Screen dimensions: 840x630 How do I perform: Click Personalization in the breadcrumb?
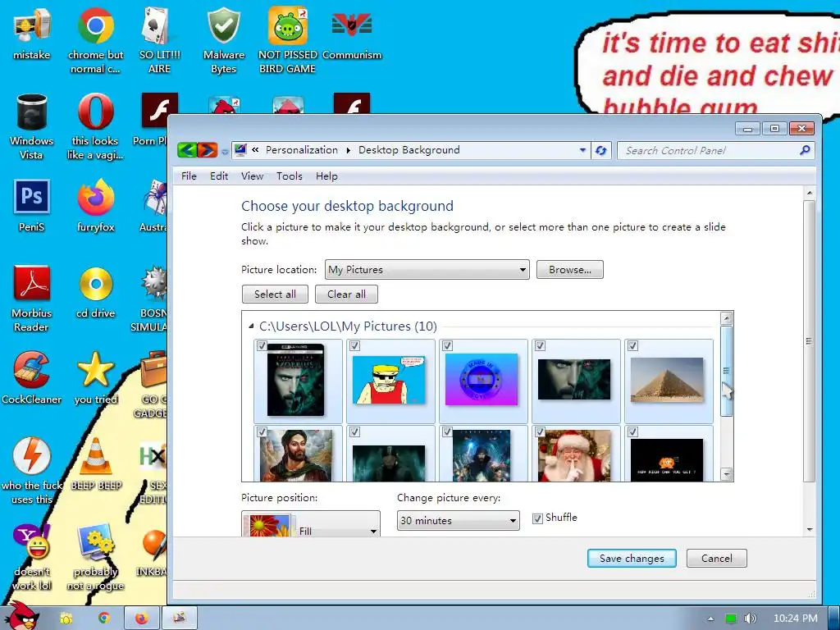[x=302, y=151]
